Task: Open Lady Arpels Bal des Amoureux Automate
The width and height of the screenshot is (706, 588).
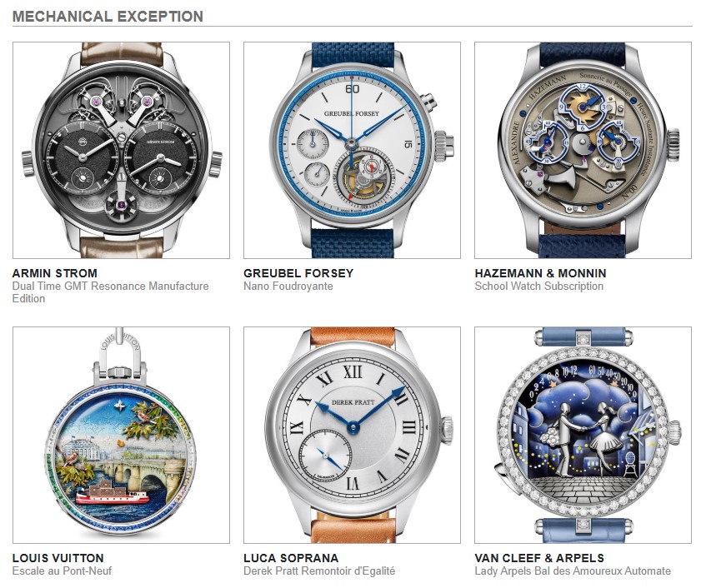Action: pyautogui.click(x=573, y=571)
